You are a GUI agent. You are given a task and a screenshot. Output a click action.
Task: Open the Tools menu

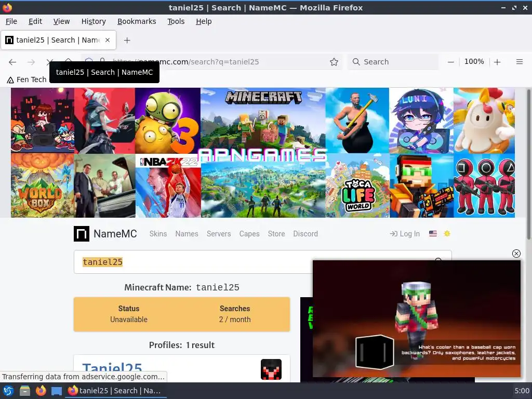176,21
